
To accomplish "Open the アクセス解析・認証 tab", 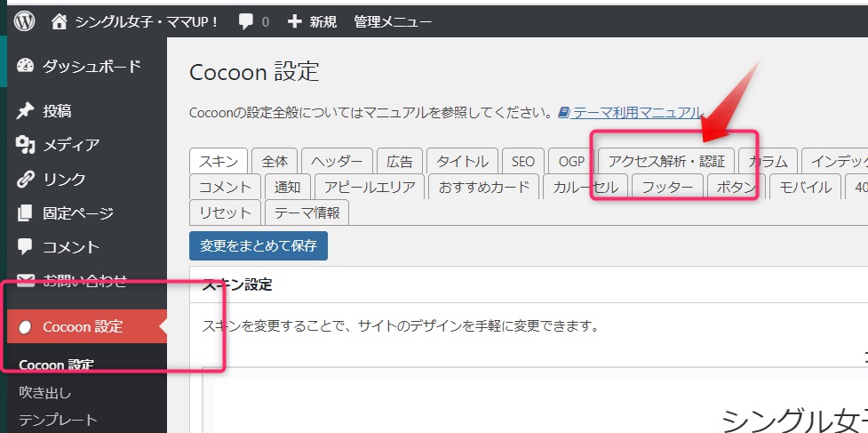I will coord(666,161).
